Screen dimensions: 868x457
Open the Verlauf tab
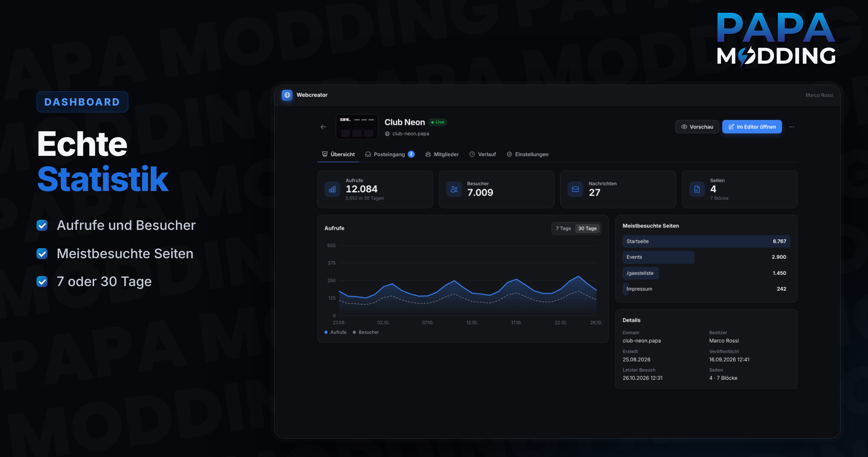point(482,154)
